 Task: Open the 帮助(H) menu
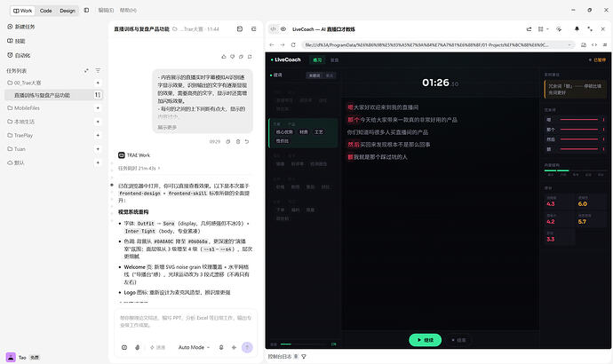(128, 11)
